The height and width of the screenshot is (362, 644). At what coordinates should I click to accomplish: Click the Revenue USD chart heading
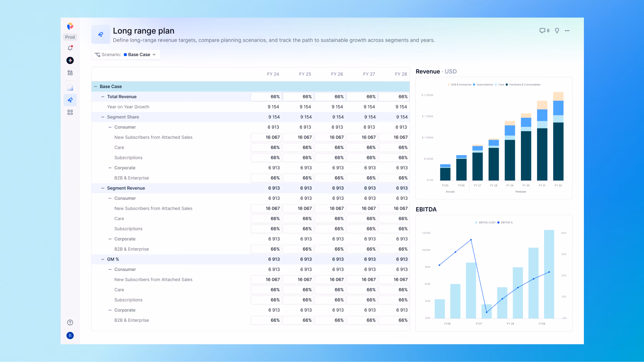pyautogui.click(x=436, y=71)
